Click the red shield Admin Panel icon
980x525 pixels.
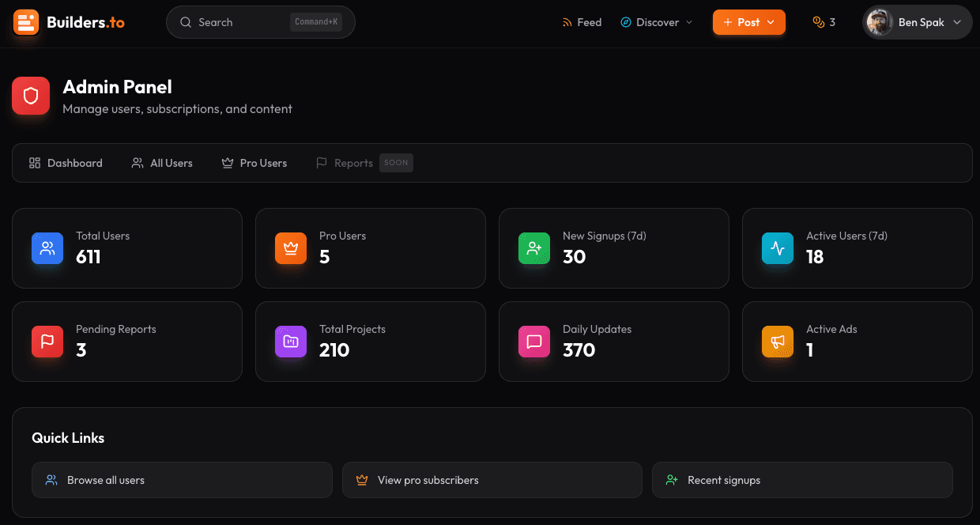coord(31,96)
